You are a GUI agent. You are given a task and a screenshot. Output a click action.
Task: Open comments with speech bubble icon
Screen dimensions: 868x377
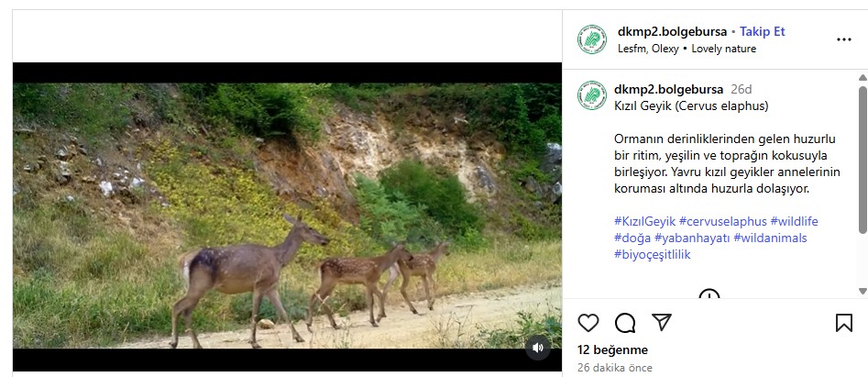click(x=625, y=323)
